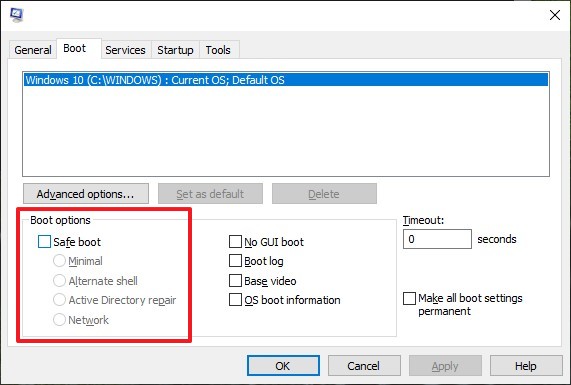Click the Cancel button
Image resolution: width=571 pixels, height=385 pixels.
pyautogui.click(x=364, y=365)
